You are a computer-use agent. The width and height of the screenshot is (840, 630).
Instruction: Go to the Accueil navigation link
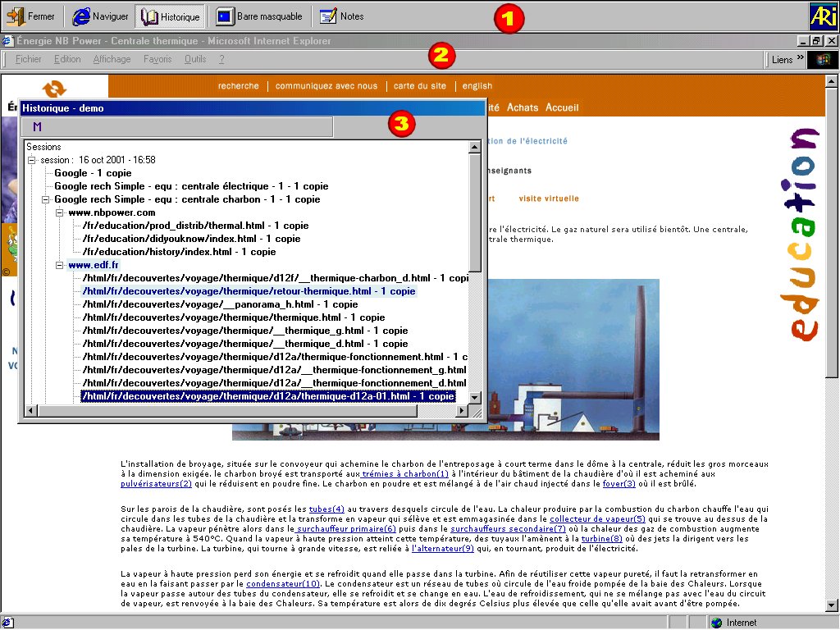562,107
